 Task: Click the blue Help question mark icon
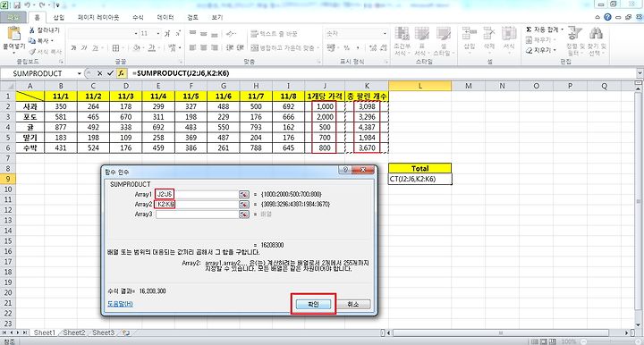tap(607, 17)
